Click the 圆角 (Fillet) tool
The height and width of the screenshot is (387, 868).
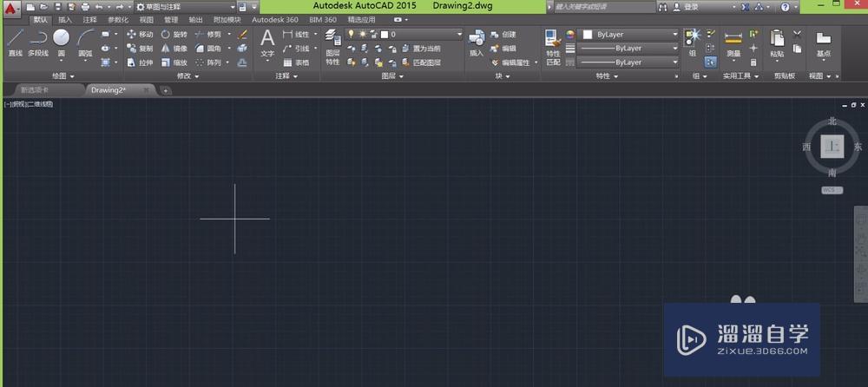pyautogui.click(x=208, y=49)
